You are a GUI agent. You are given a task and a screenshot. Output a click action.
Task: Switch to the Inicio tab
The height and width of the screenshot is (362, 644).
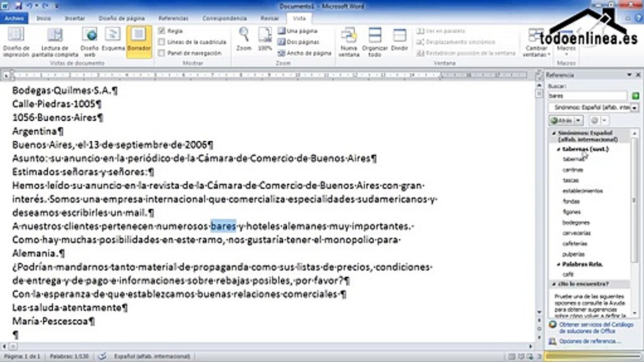point(44,18)
